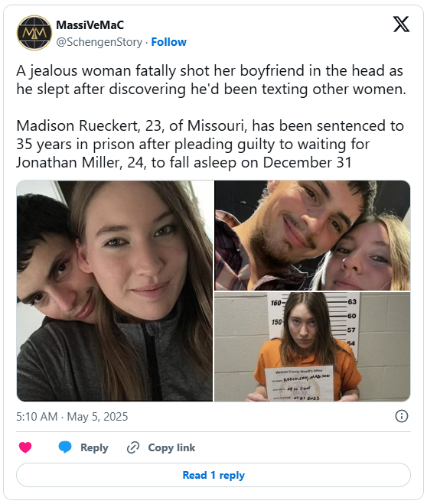Click the blue reply bubble icon
427x504 pixels.
click(x=65, y=447)
